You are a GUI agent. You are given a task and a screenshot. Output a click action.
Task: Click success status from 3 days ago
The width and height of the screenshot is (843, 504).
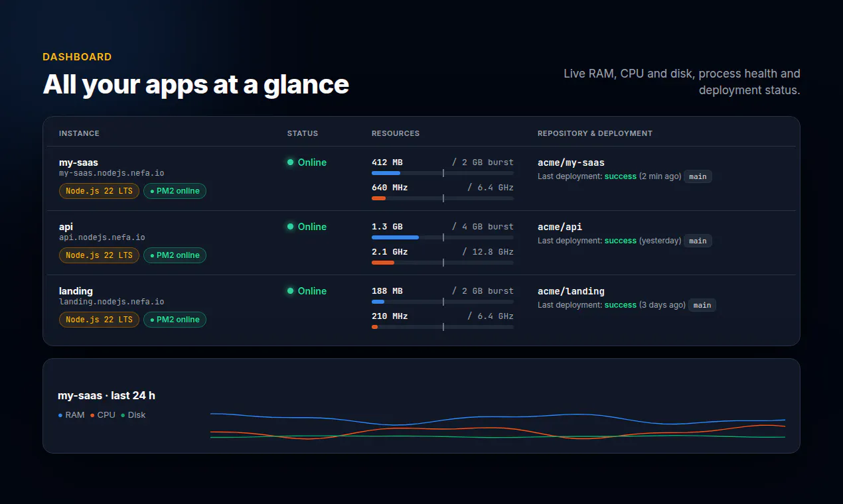click(620, 305)
